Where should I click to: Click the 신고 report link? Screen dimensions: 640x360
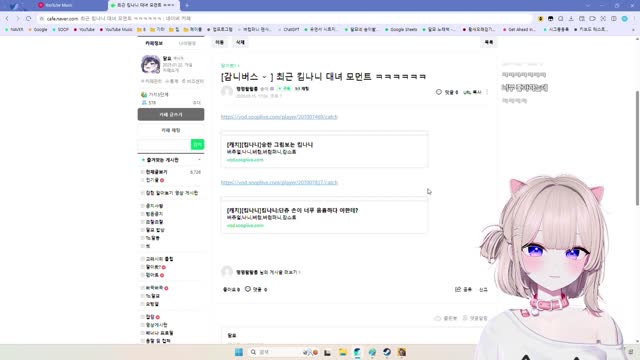(x=483, y=289)
